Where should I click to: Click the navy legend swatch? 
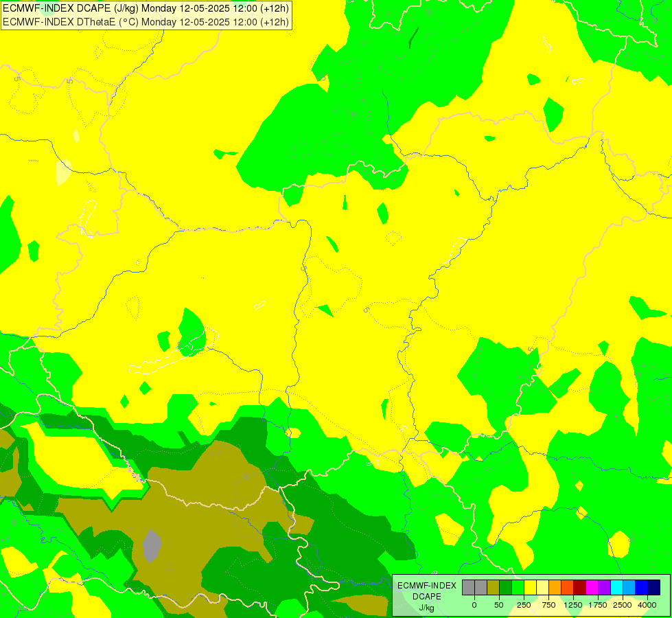pyautogui.click(x=654, y=587)
